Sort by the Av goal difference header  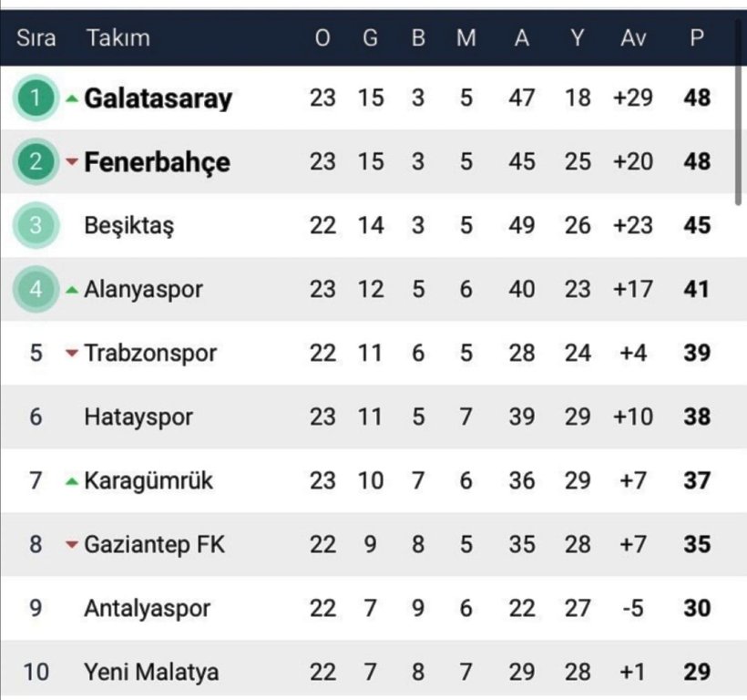point(633,37)
